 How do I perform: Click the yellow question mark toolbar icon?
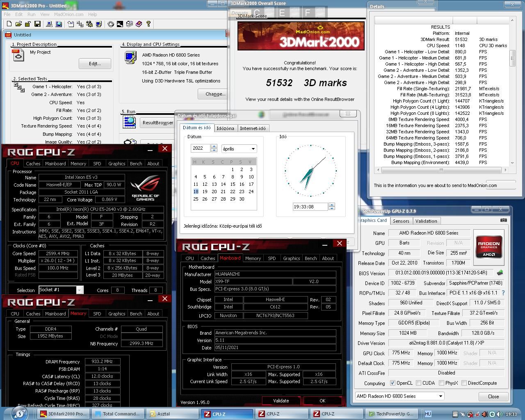click(x=148, y=24)
